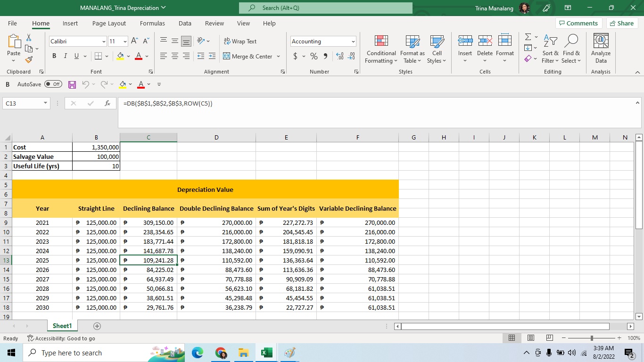Apply Percent Style format
644x362 pixels.
point(314,56)
